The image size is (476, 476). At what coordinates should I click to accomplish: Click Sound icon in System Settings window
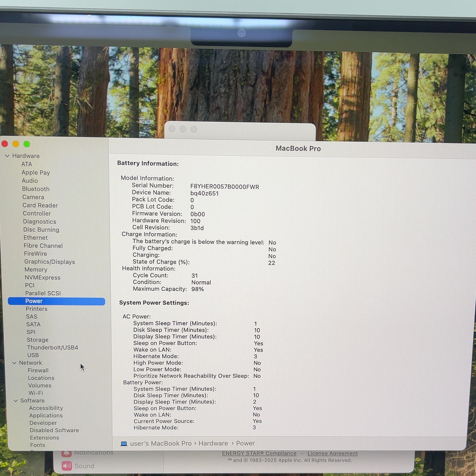coord(67,466)
